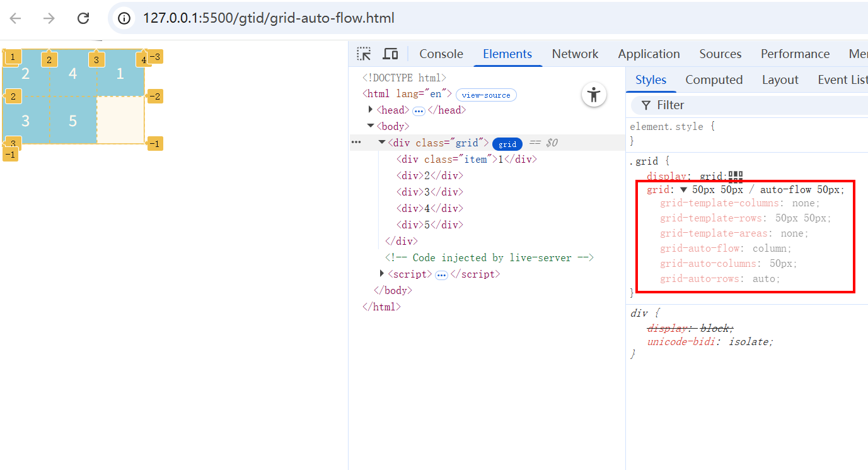
Task: Click the grid-auto-rows: auto line
Action: [720, 279]
